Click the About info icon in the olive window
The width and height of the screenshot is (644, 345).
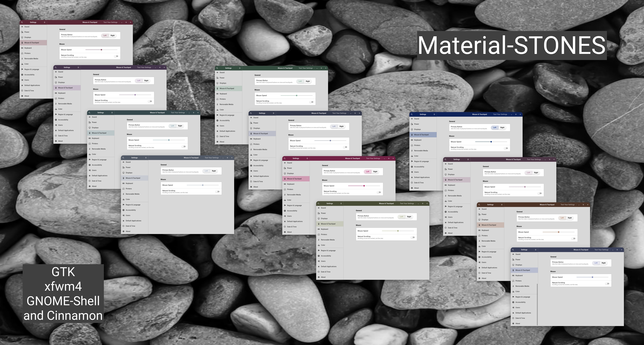pyautogui.click(x=318, y=277)
